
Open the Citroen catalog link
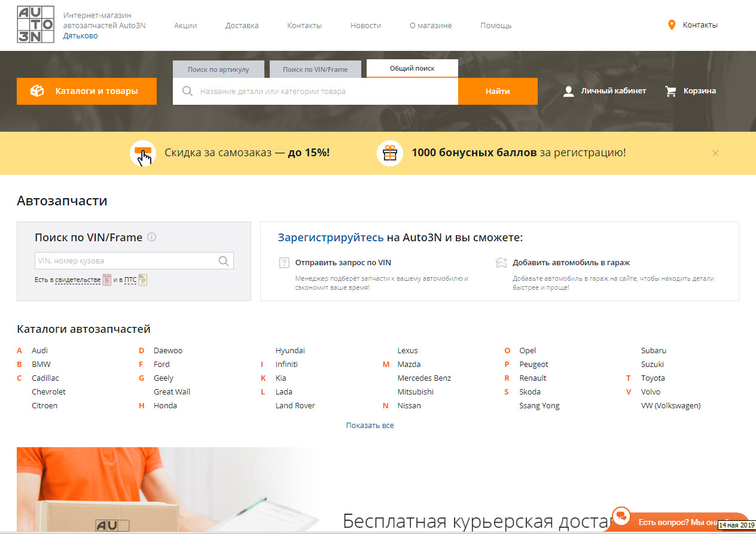45,405
